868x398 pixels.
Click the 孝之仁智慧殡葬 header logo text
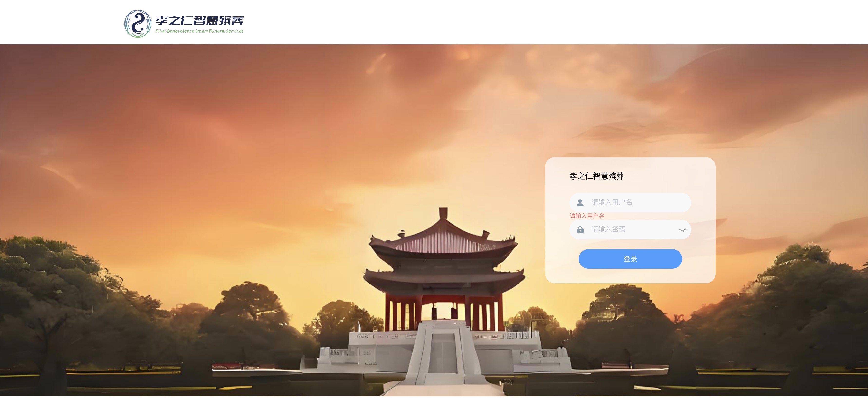199,20
